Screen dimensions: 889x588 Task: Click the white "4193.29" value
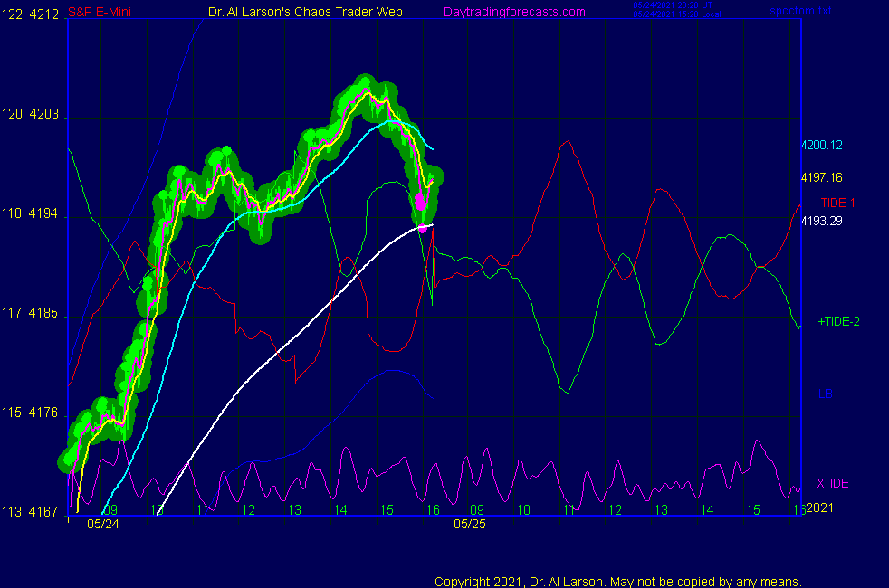pyautogui.click(x=821, y=221)
